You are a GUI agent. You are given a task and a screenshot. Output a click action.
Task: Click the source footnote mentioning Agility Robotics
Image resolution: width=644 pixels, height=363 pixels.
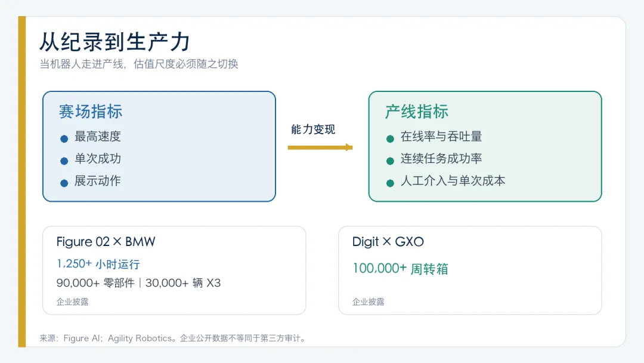click(x=174, y=339)
